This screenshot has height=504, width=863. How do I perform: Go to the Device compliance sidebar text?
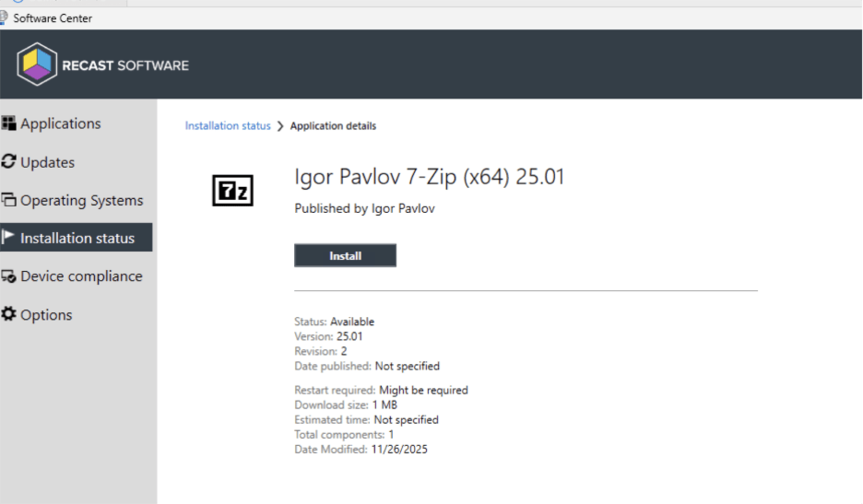pos(81,276)
